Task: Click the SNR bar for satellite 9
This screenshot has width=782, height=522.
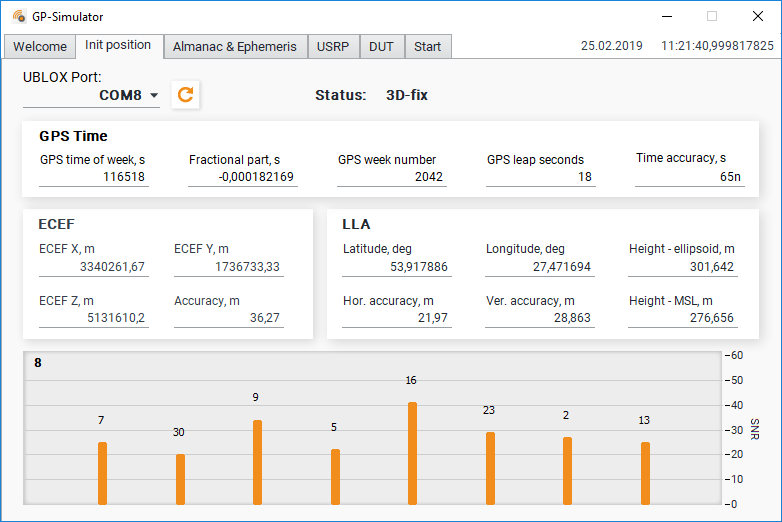Action: coord(257,462)
